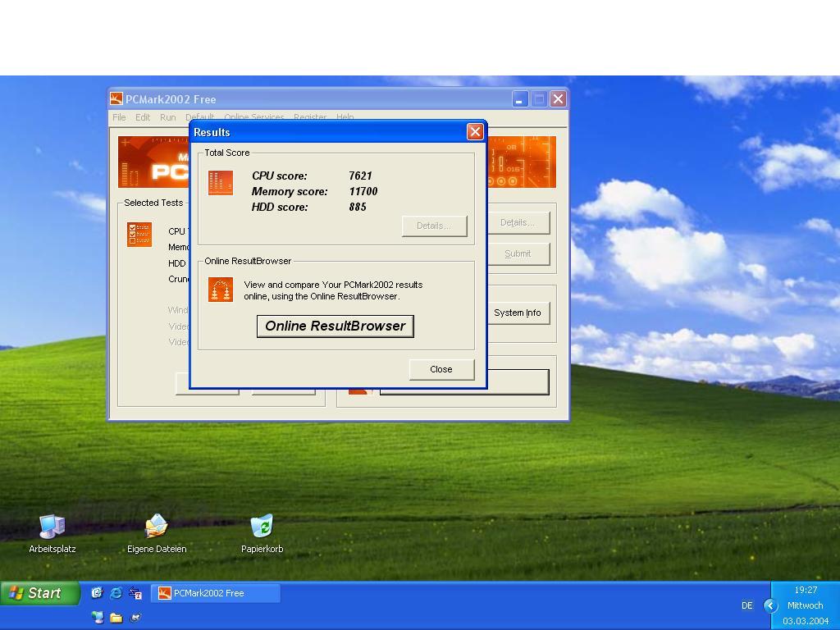
Task: Open the Help menu in PCMark2002
Action: pyautogui.click(x=345, y=116)
